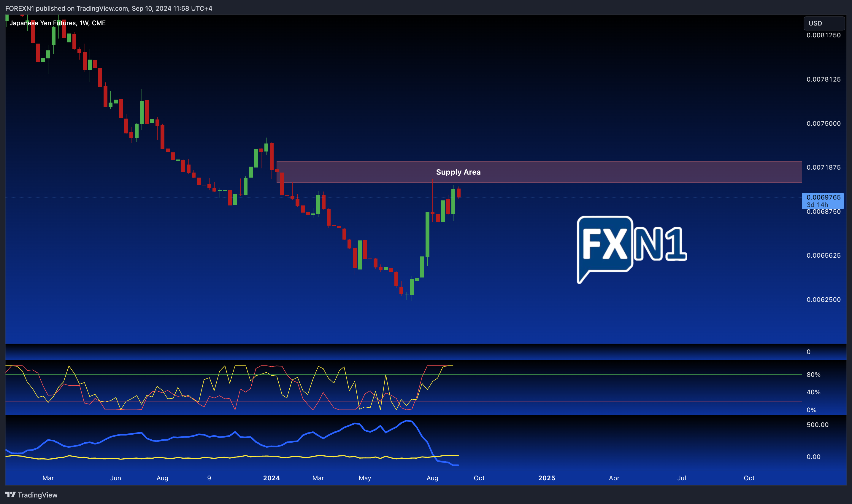Click the Supply Area label

(x=458, y=172)
